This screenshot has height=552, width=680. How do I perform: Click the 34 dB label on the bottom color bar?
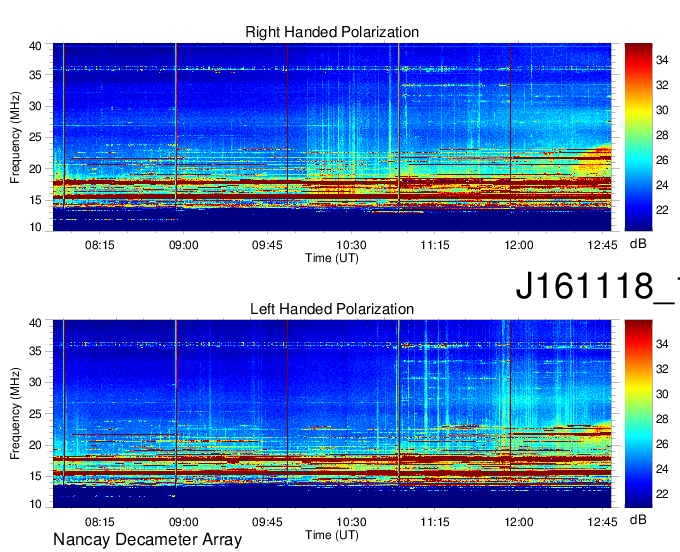(x=662, y=344)
